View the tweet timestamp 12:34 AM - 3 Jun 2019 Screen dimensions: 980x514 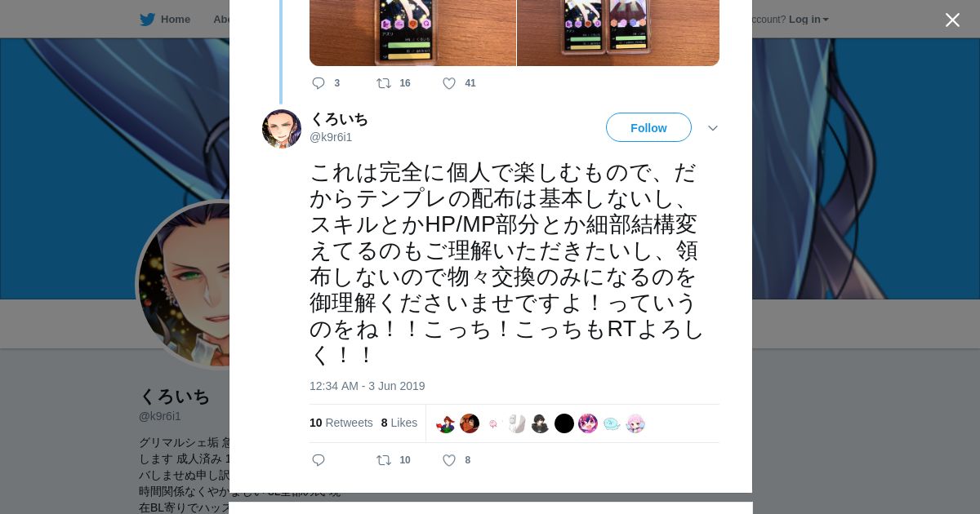click(x=367, y=386)
